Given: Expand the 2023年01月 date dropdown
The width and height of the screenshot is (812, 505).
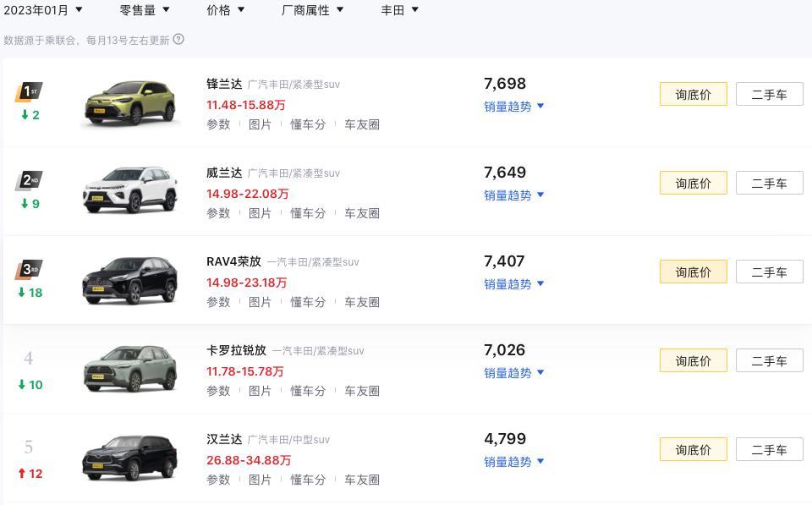Looking at the screenshot, I should click(43, 10).
